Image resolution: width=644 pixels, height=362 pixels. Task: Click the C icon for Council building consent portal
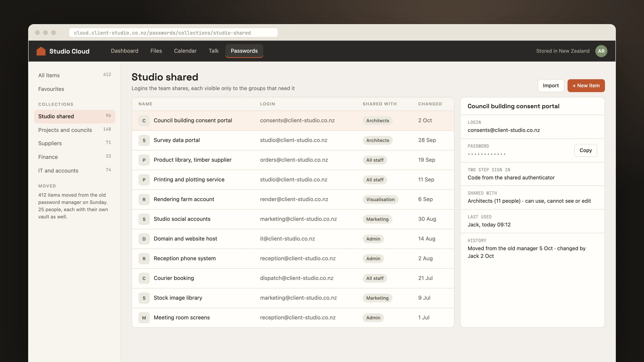click(x=144, y=121)
